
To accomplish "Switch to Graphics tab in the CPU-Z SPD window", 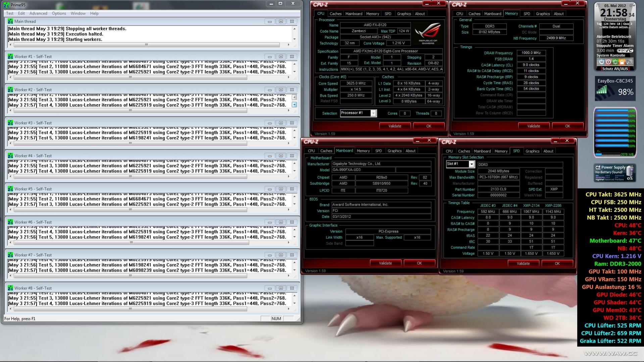I will 533,151.
